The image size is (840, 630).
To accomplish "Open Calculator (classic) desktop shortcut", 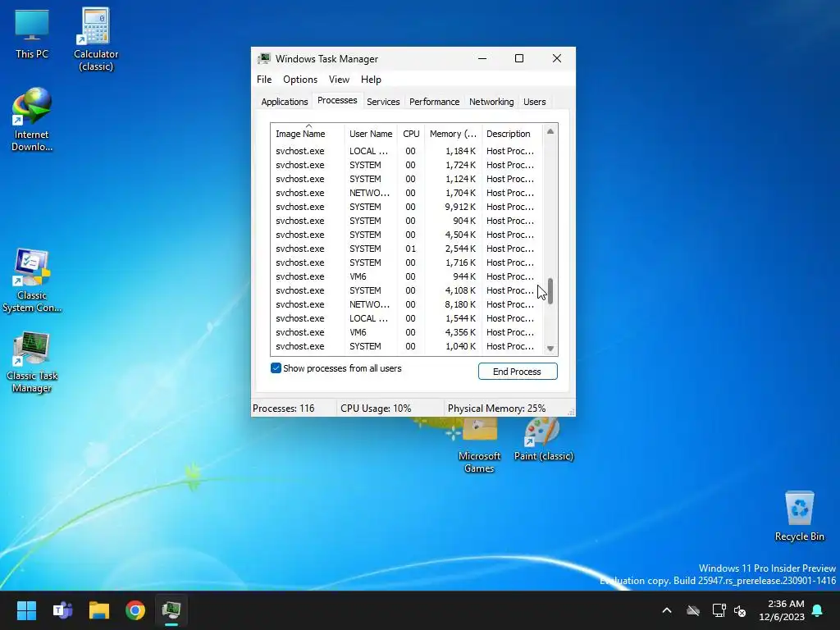I will pyautogui.click(x=96, y=39).
